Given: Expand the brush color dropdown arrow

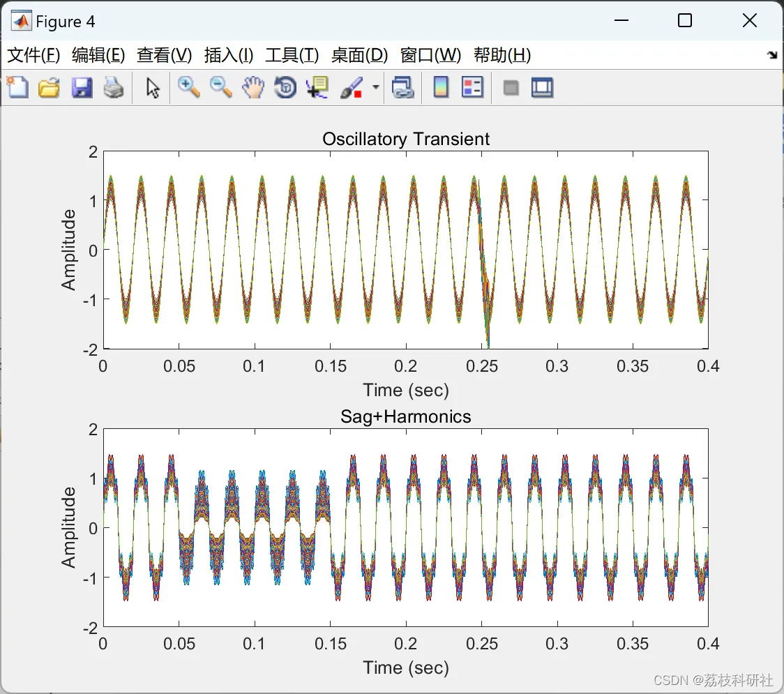Looking at the screenshot, I should coord(375,87).
